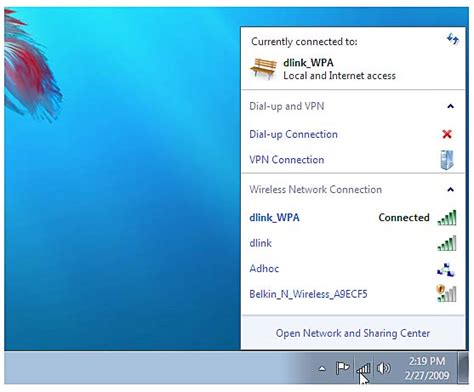Collapse the Wireless Network Connection section
Screen dimensions: 474x392
pos(450,190)
